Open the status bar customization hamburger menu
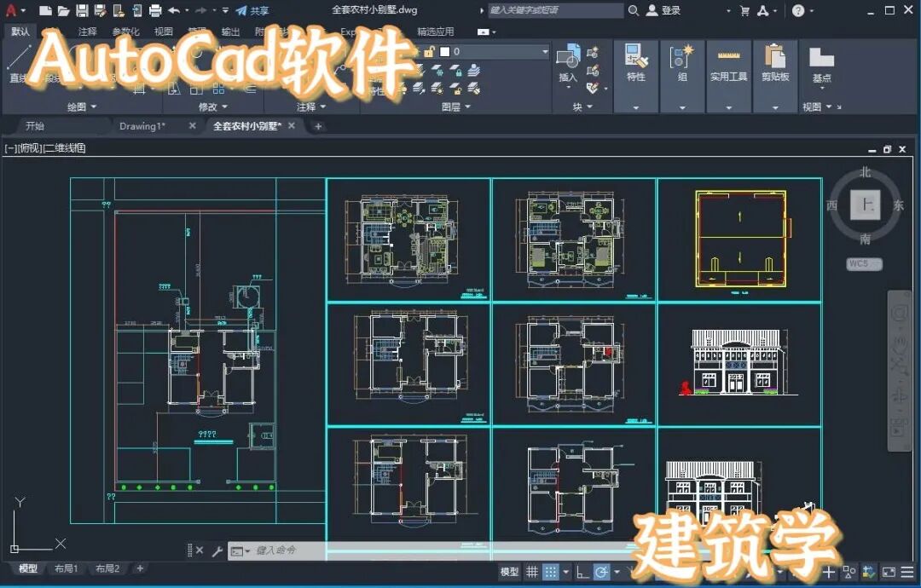 (x=907, y=572)
